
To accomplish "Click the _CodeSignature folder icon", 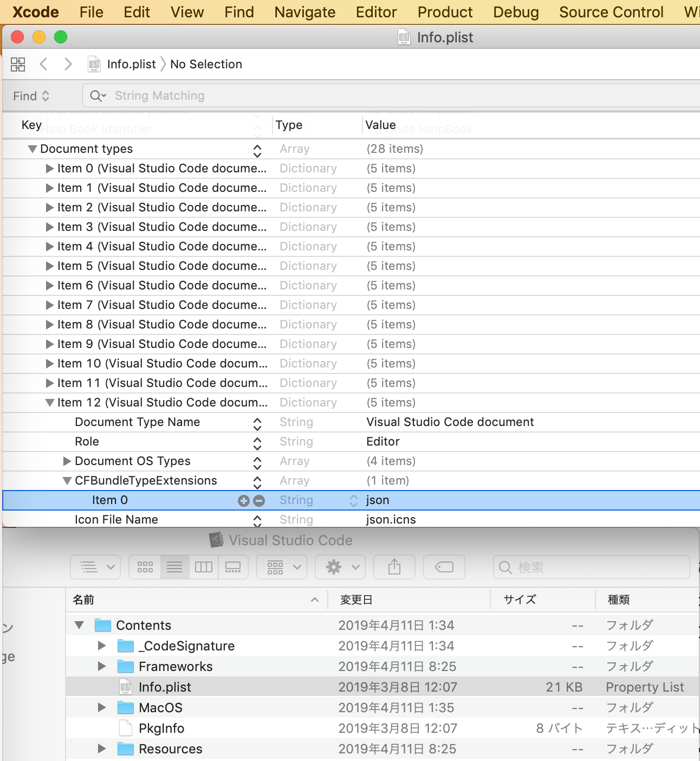I will click(x=126, y=646).
